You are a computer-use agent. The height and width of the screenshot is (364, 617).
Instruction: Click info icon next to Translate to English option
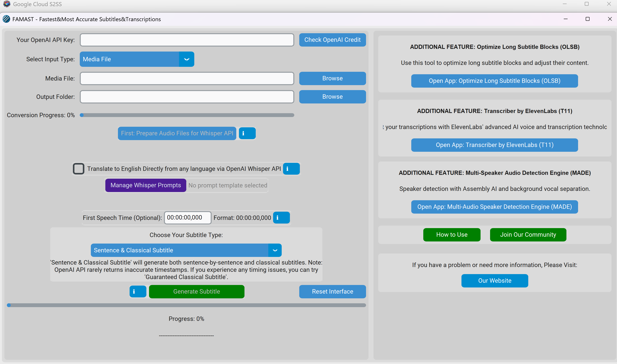pyautogui.click(x=291, y=169)
